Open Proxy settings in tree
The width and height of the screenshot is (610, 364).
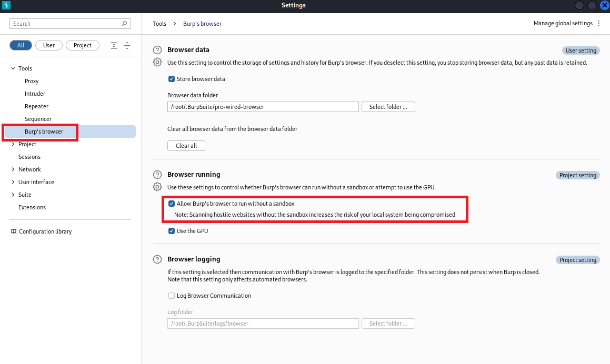pos(32,82)
